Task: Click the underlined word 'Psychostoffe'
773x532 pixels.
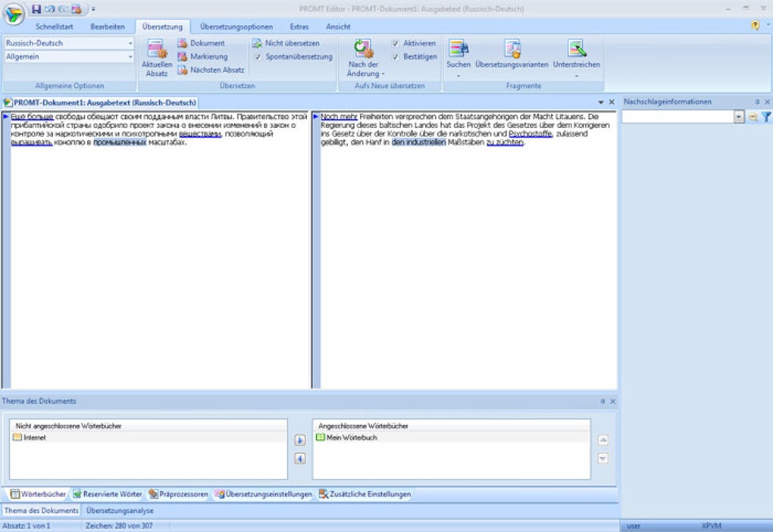Action: [530, 133]
